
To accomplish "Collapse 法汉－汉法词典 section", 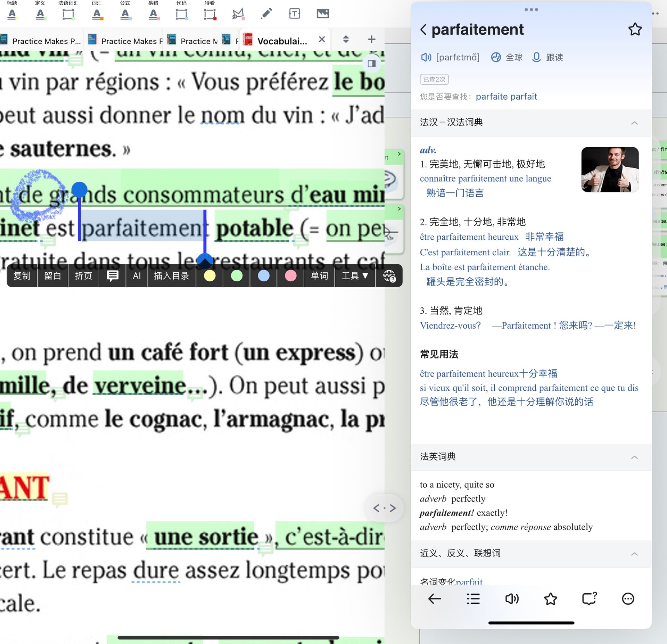I will (x=634, y=123).
